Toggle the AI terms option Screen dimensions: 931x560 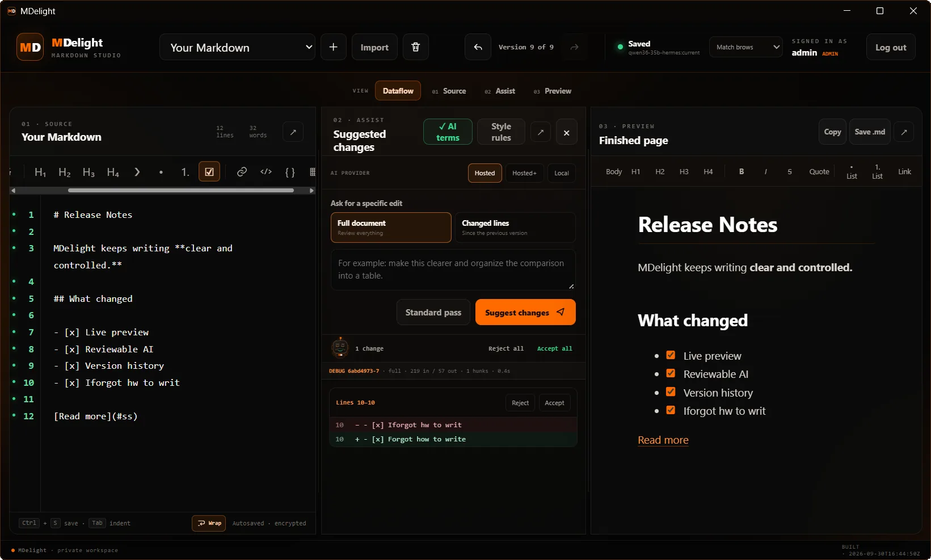tap(448, 132)
